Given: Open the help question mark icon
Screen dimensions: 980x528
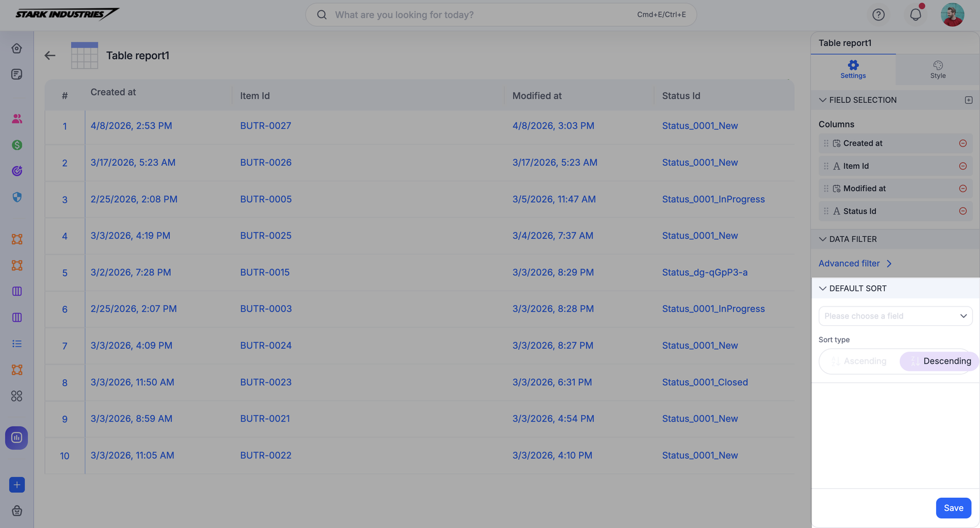Looking at the screenshot, I should tap(878, 15).
